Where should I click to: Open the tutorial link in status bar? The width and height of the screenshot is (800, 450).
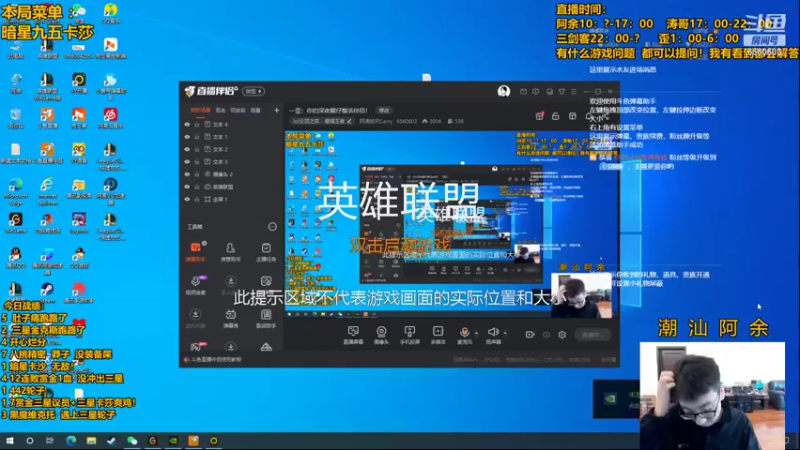(211, 360)
